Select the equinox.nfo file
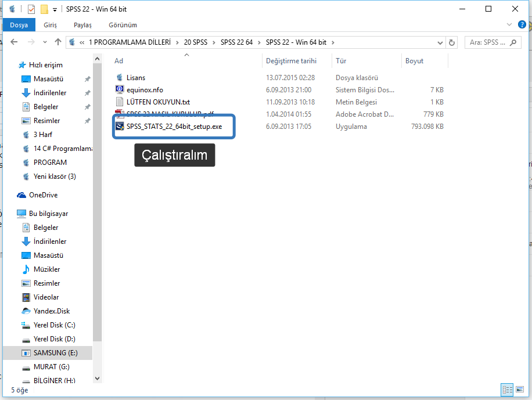The height and width of the screenshot is (400, 532). coord(145,90)
